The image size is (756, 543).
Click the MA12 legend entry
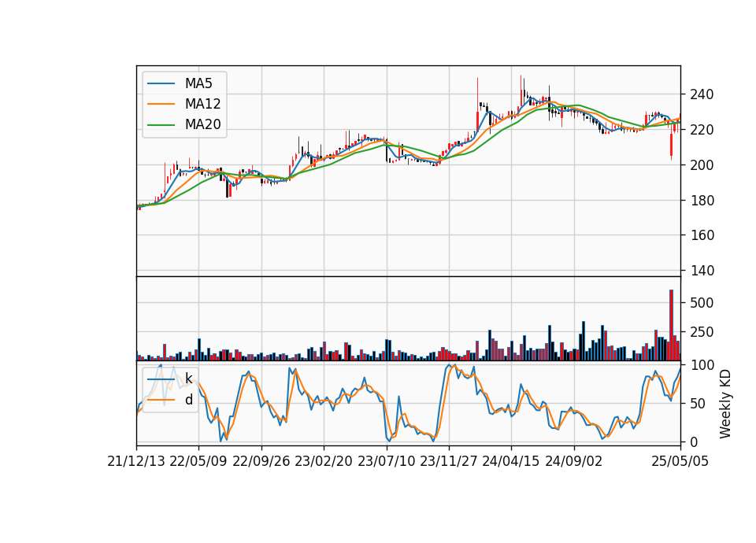pos(183,104)
